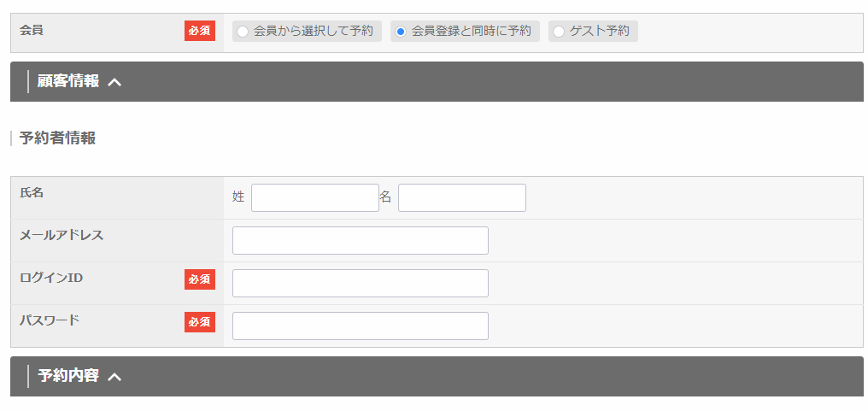Click the パスワード input field
The width and height of the screenshot is (868, 411).
pyautogui.click(x=360, y=326)
